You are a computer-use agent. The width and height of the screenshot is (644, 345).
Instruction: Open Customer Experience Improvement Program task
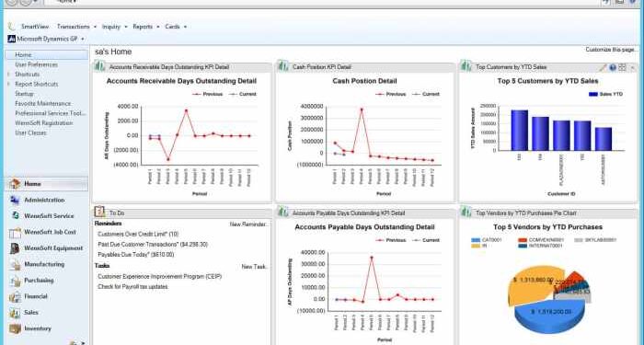tap(160, 276)
